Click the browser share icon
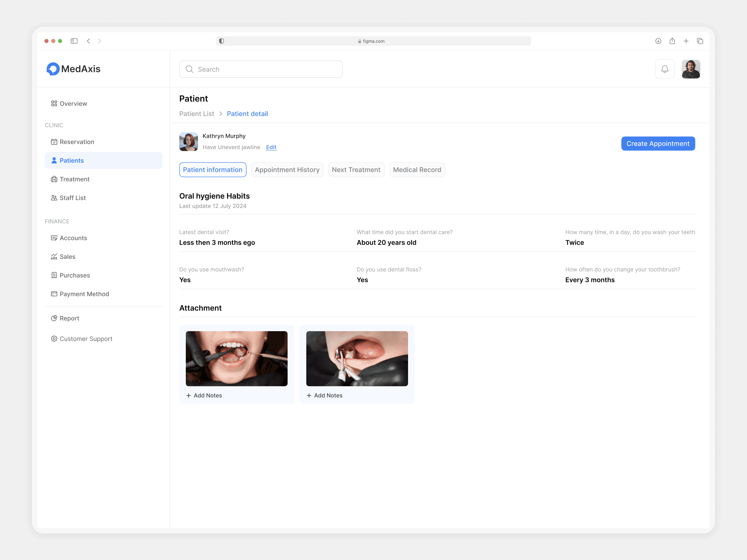 (x=672, y=41)
